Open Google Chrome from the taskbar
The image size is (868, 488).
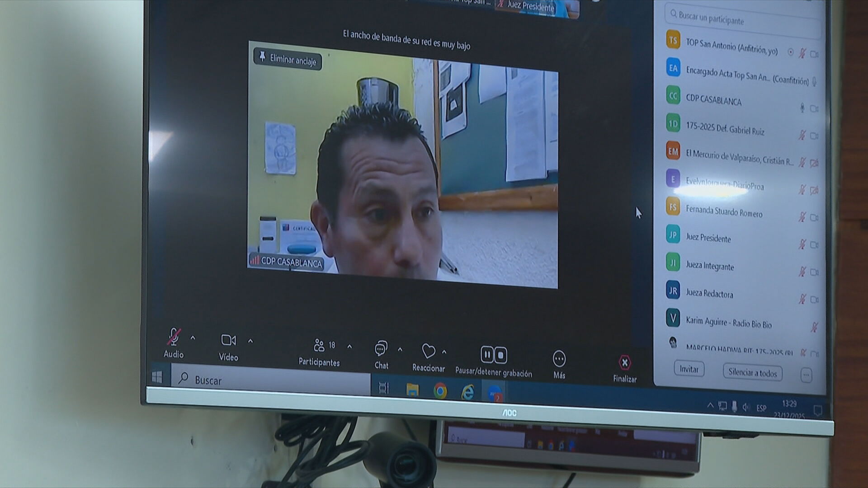[440, 391]
